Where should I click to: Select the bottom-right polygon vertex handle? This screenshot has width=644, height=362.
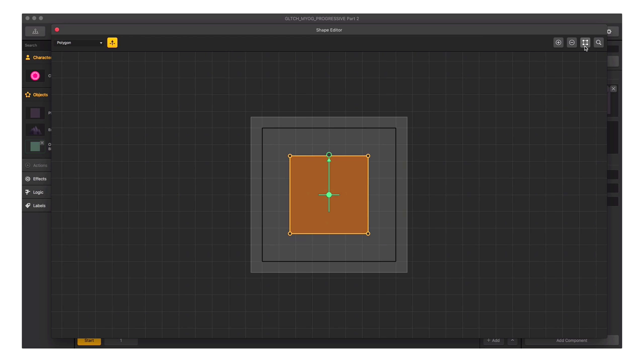pos(368,234)
